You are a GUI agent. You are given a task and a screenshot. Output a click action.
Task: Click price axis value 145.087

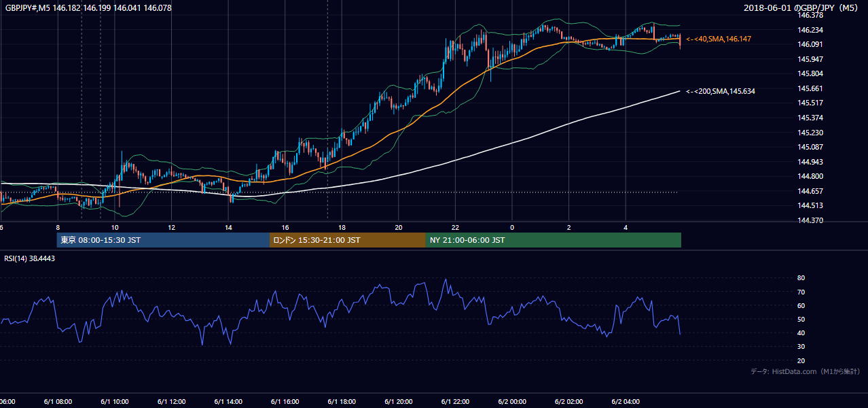(x=810, y=147)
